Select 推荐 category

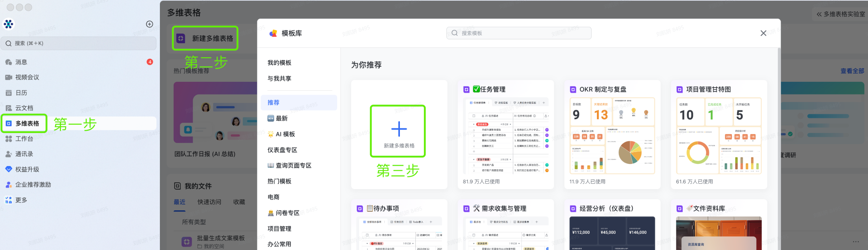pos(299,103)
